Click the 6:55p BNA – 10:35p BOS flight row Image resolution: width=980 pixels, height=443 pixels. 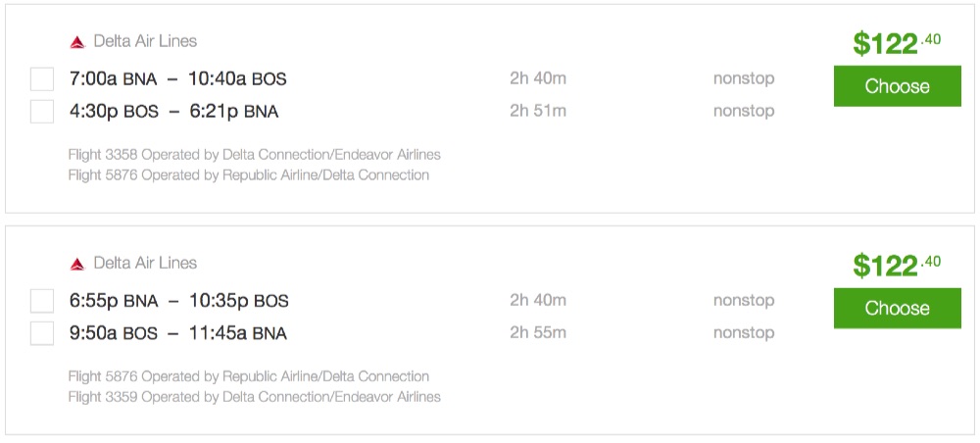pos(178,300)
